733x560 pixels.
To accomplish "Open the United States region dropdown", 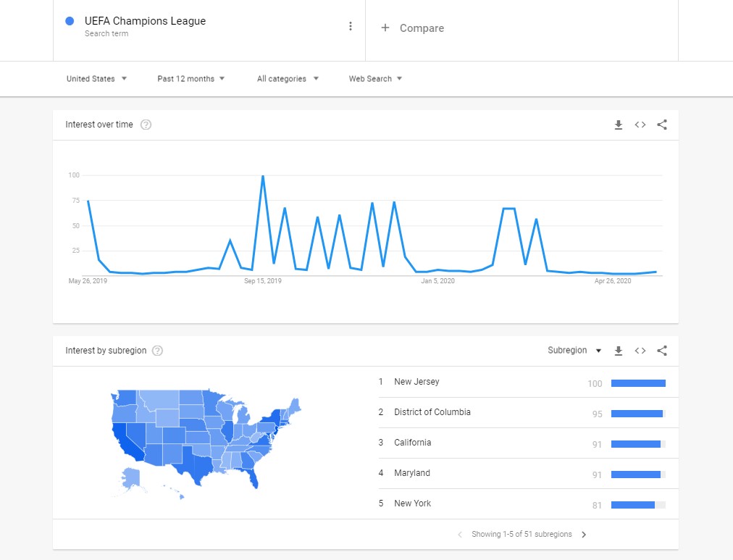I will pos(96,79).
